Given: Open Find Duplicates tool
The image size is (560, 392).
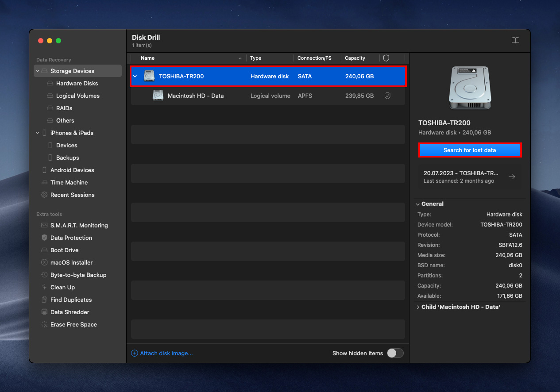Looking at the screenshot, I should point(71,300).
